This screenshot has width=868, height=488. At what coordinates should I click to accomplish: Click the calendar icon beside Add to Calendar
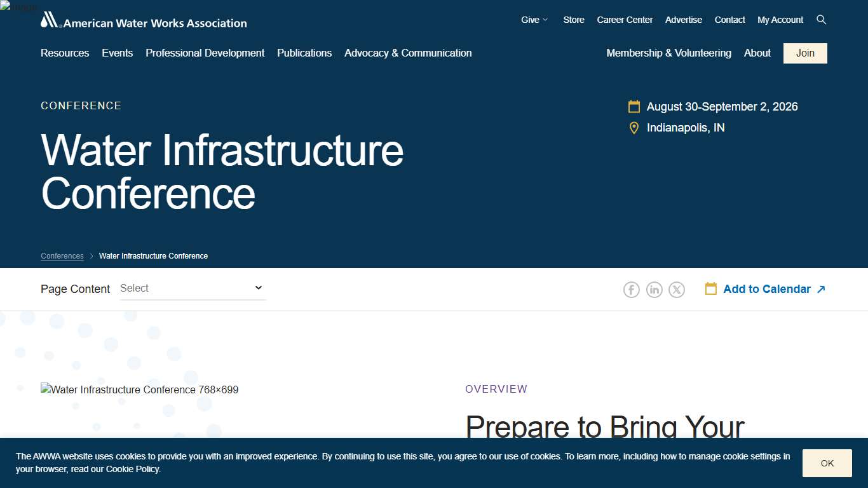pos(711,289)
